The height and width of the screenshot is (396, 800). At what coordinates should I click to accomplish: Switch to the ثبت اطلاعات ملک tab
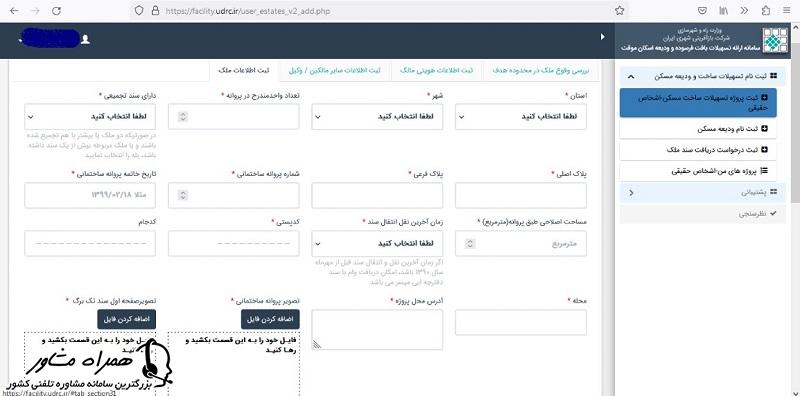coord(244,70)
